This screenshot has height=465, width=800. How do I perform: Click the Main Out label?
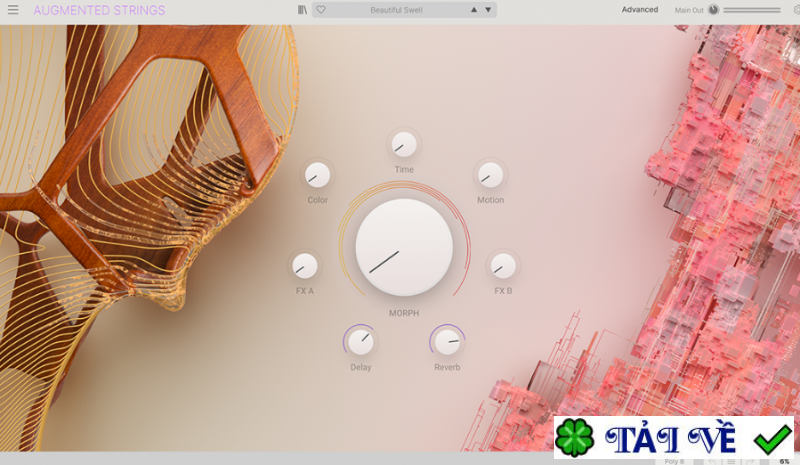[x=689, y=10]
